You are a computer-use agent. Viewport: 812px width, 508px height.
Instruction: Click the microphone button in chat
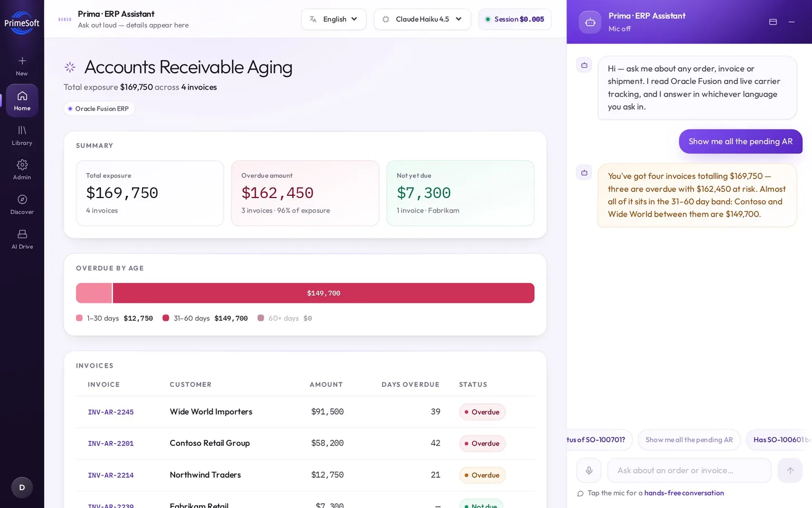pos(589,471)
